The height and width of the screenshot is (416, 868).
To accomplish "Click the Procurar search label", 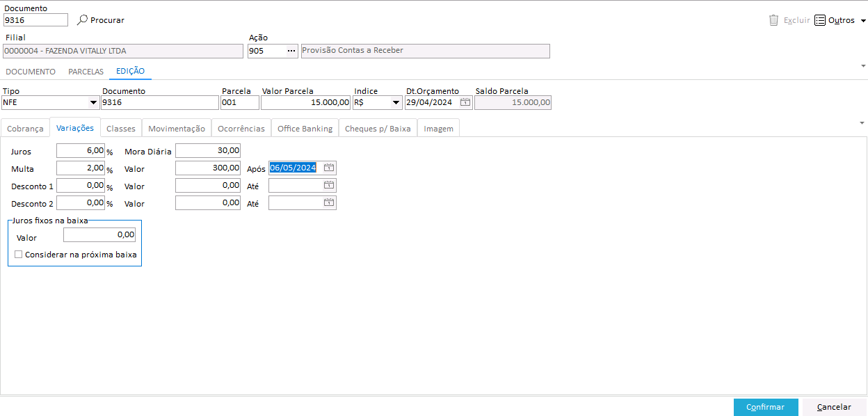I will (107, 20).
